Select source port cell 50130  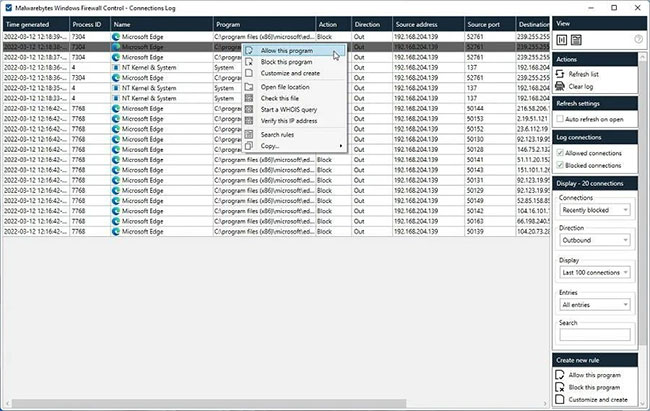tap(490, 139)
